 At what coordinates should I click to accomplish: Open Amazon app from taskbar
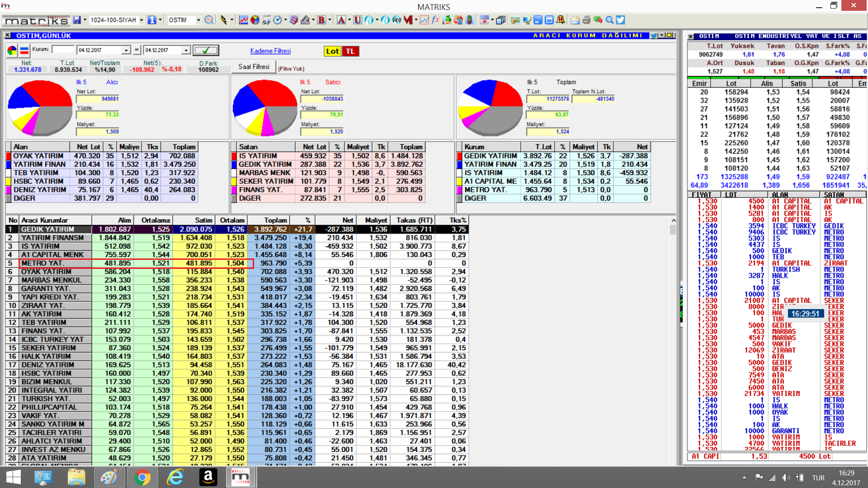(208, 477)
